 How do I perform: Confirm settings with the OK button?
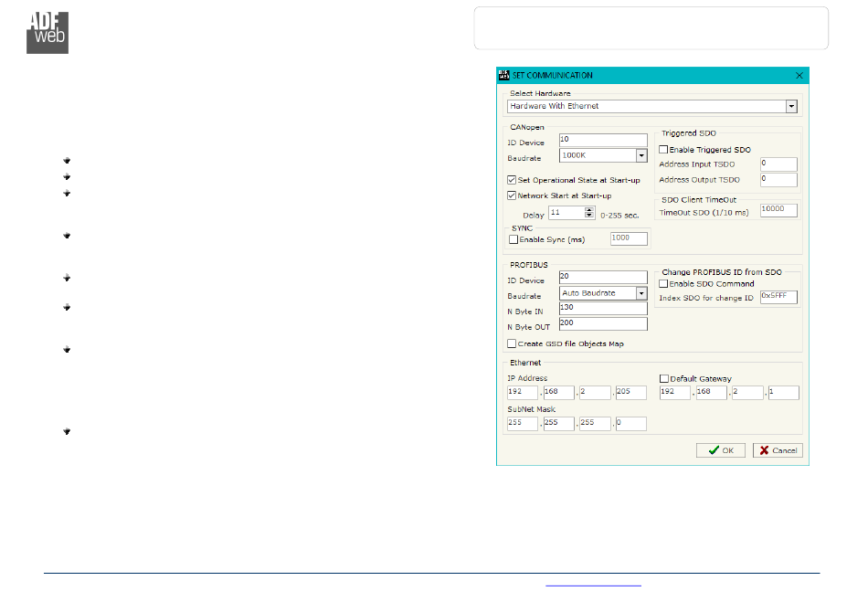[721, 450]
